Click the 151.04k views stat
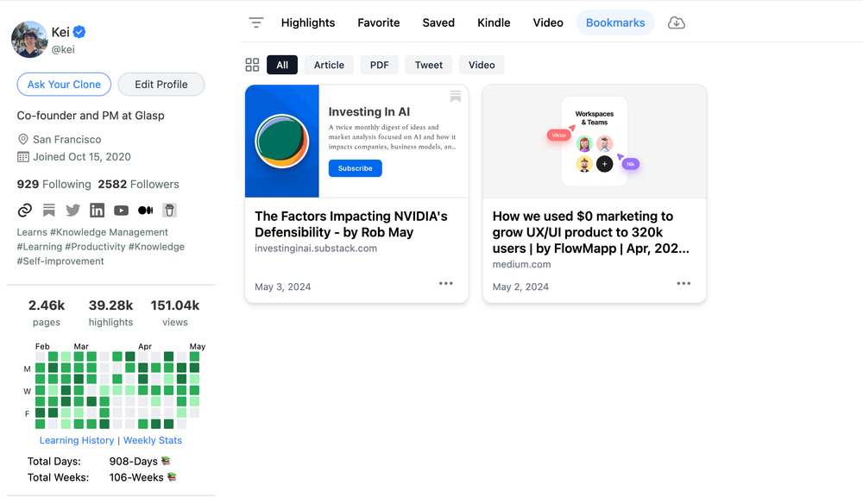The image size is (863, 504). (x=175, y=312)
